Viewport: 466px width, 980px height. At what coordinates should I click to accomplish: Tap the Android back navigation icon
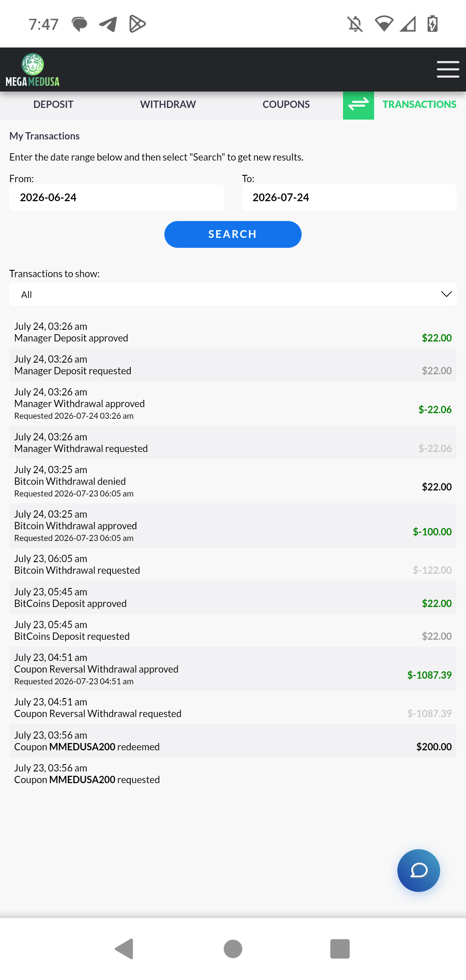coord(124,948)
